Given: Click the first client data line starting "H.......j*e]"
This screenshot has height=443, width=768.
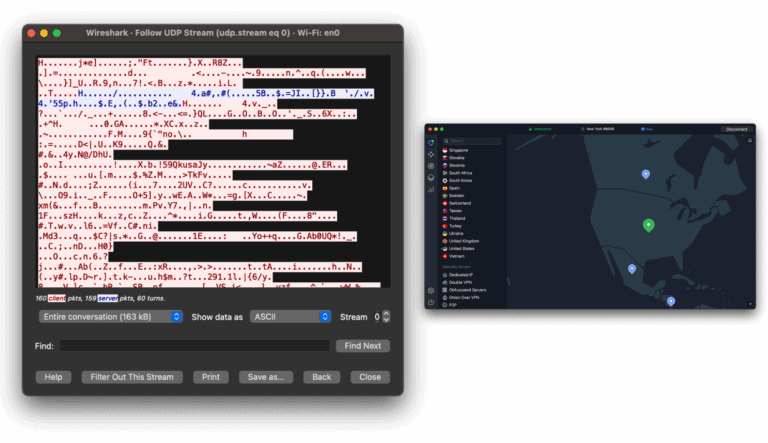Looking at the screenshot, I should tap(140, 63).
